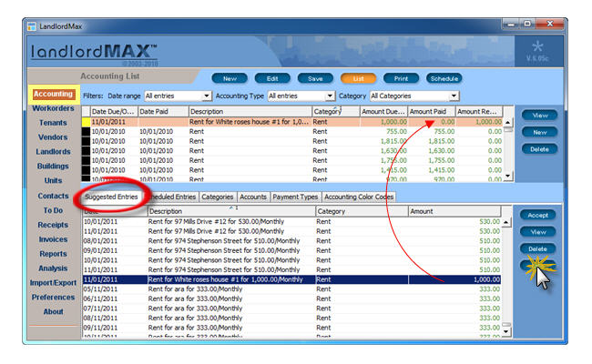The width and height of the screenshot is (592, 364).
Task: Open About in the sidebar
Action: point(53,311)
